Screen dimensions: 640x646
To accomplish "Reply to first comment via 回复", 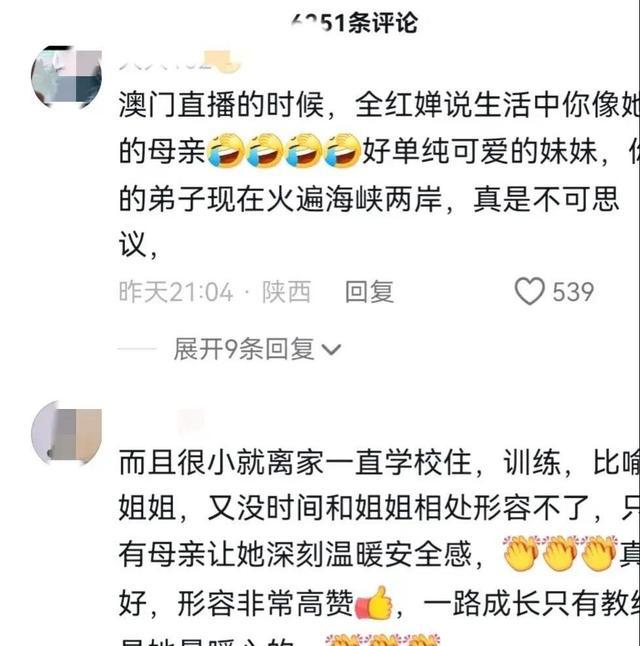I will 369,292.
